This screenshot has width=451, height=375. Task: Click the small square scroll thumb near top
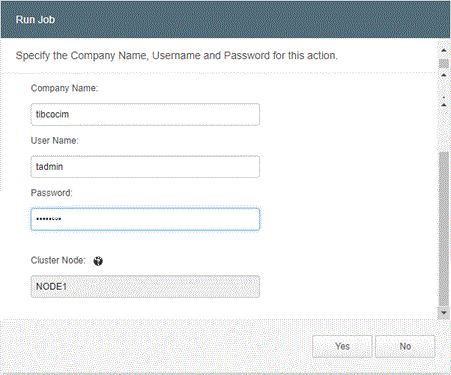coord(444,63)
